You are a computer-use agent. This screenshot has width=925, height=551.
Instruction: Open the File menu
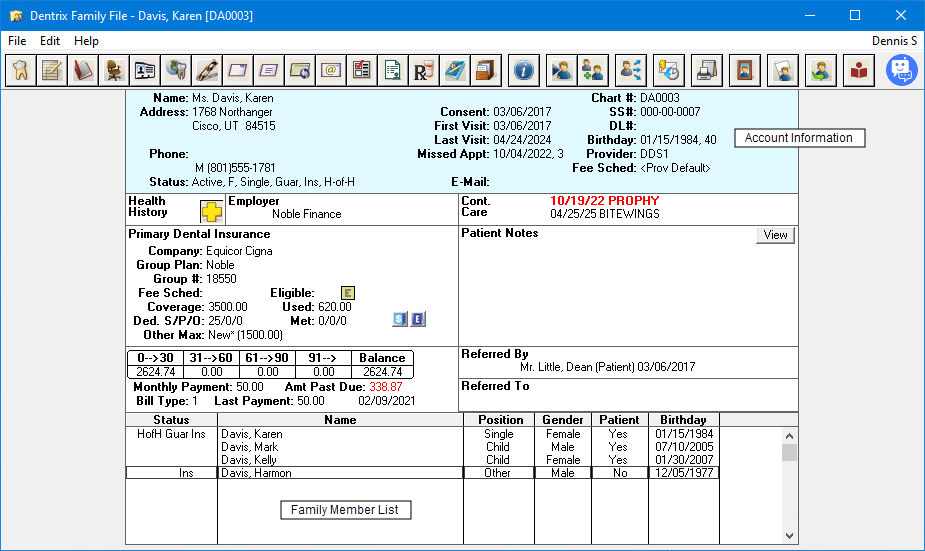[x=17, y=41]
